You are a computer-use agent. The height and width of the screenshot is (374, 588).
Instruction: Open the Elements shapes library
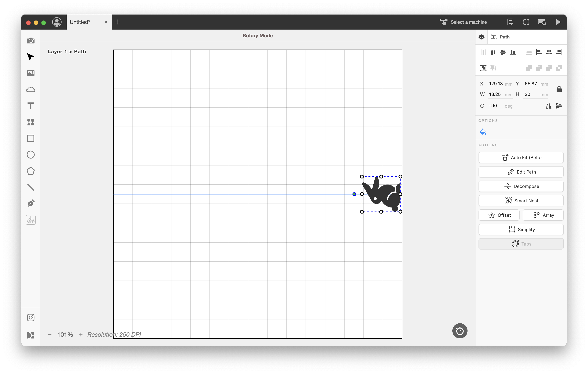[30, 122]
